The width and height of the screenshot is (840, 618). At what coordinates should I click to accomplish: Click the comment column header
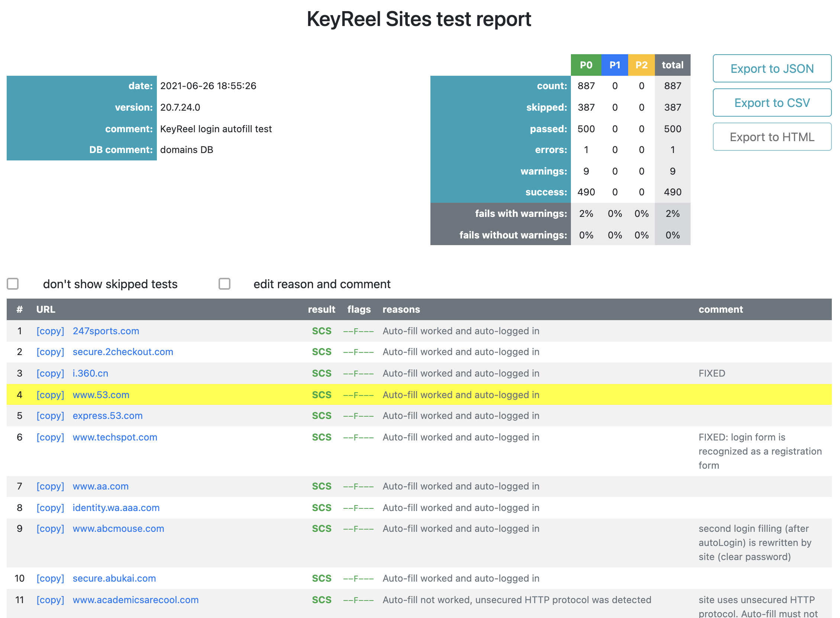(721, 310)
